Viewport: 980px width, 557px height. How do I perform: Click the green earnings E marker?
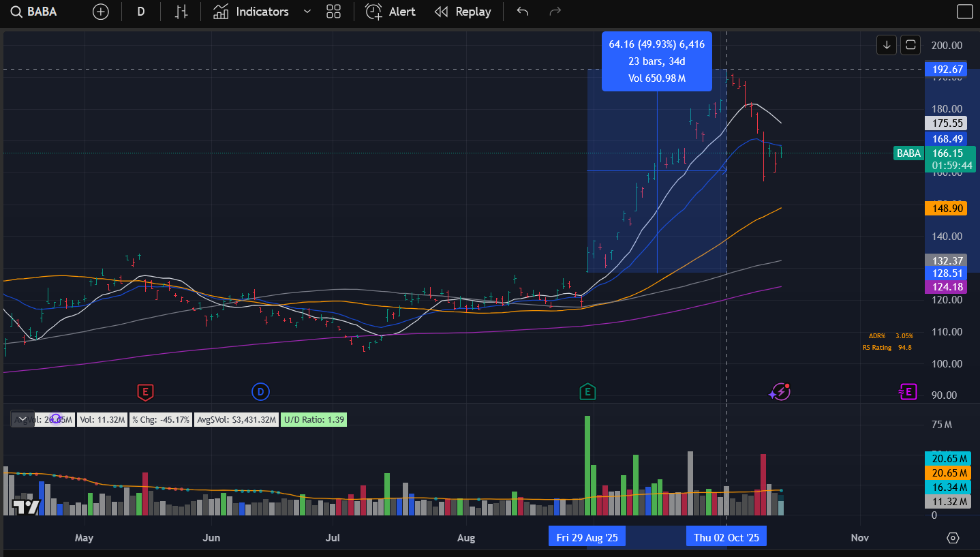587,391
